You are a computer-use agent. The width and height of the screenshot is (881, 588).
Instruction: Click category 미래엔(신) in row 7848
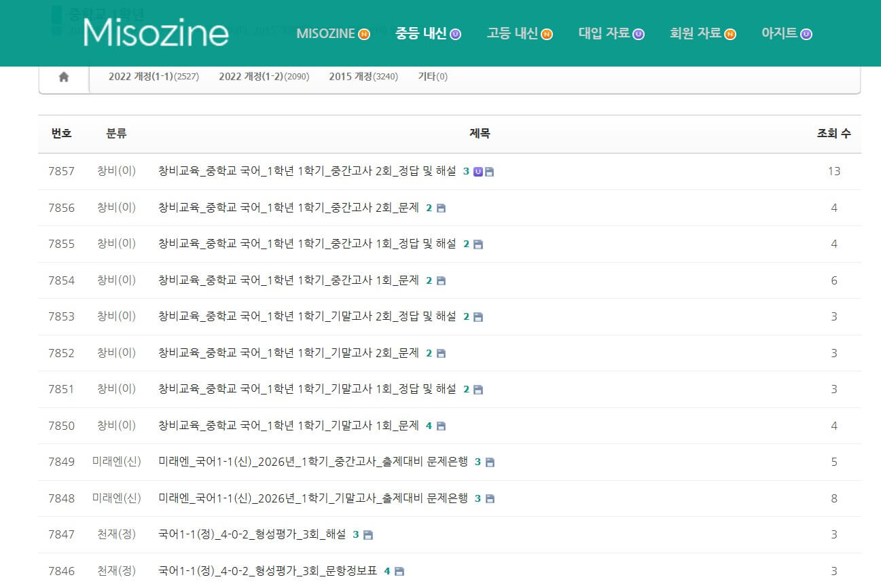click(x=116, y=498)
